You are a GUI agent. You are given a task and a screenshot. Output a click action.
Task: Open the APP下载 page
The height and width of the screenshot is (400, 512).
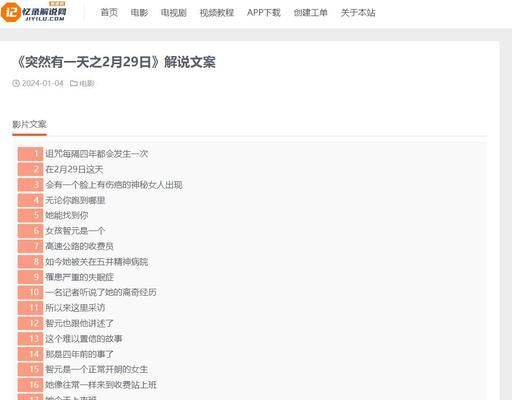click(264, 13)
